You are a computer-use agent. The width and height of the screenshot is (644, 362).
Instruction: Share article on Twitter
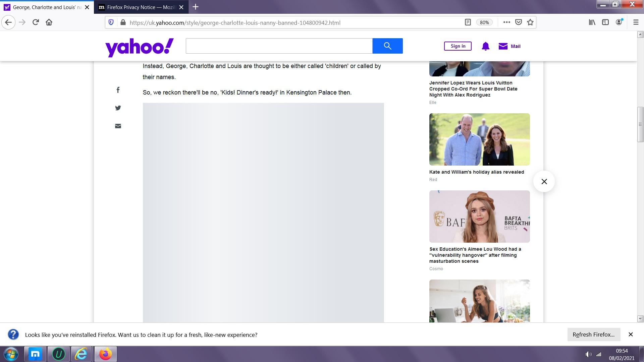[118, 108]
